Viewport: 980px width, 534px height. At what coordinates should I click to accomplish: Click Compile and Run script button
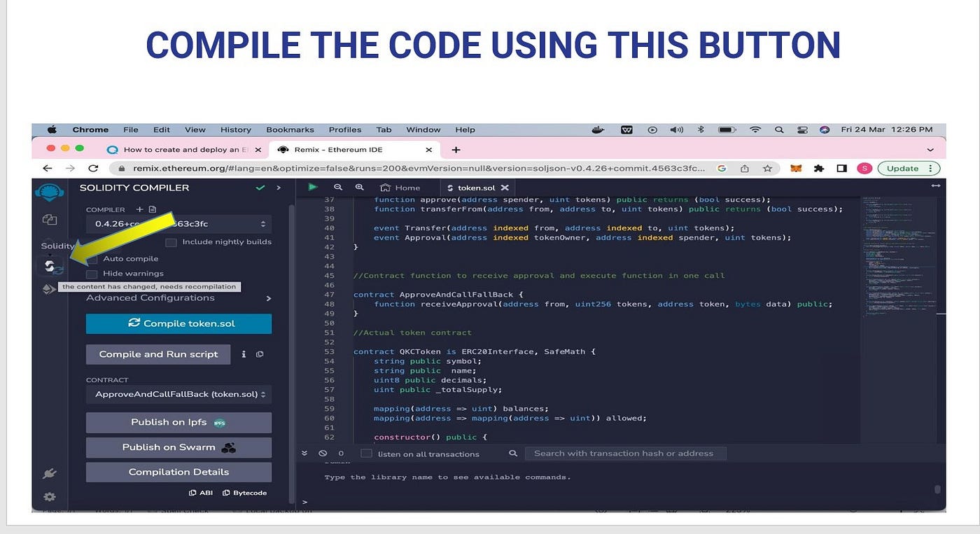158,354
